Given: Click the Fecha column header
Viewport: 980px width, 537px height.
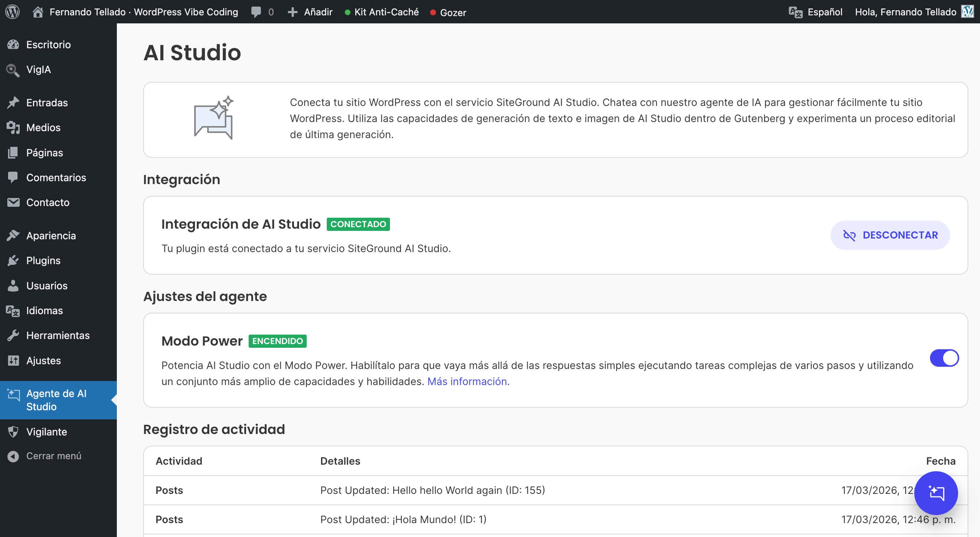Looking at the screenshot, I should (941, 461).
